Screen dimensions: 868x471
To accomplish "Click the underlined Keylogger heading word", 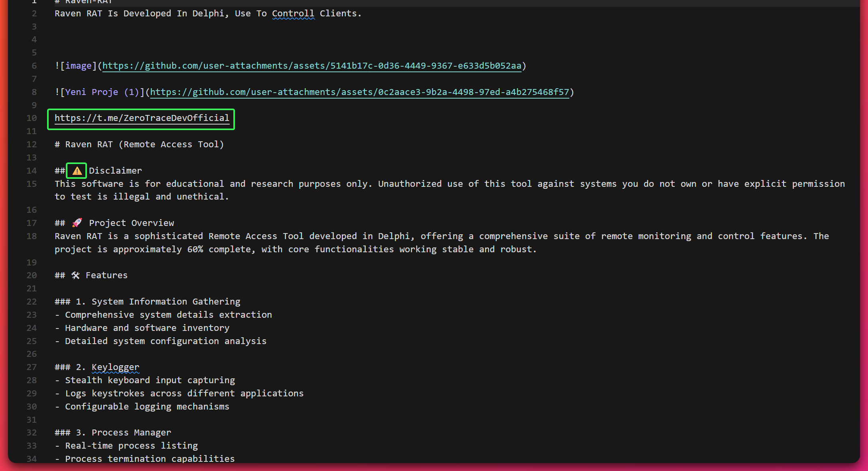I will (115, 367).
